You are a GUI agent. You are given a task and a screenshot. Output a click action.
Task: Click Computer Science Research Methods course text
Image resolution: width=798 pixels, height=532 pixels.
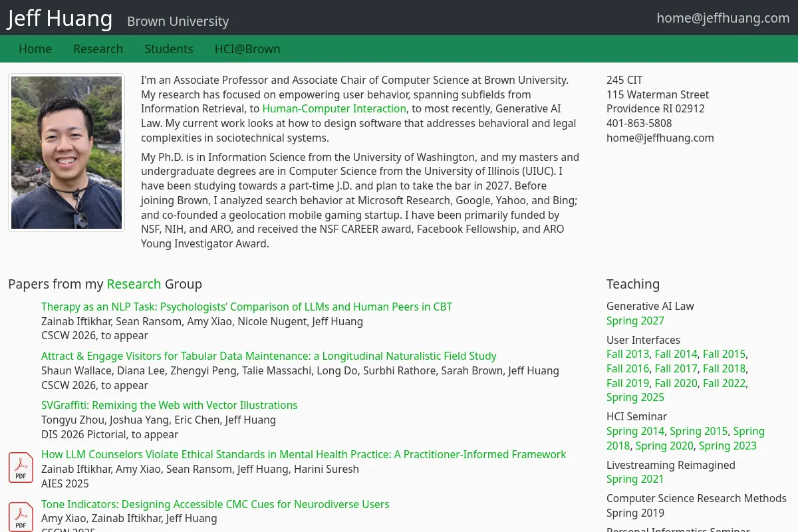click(696, 498)
